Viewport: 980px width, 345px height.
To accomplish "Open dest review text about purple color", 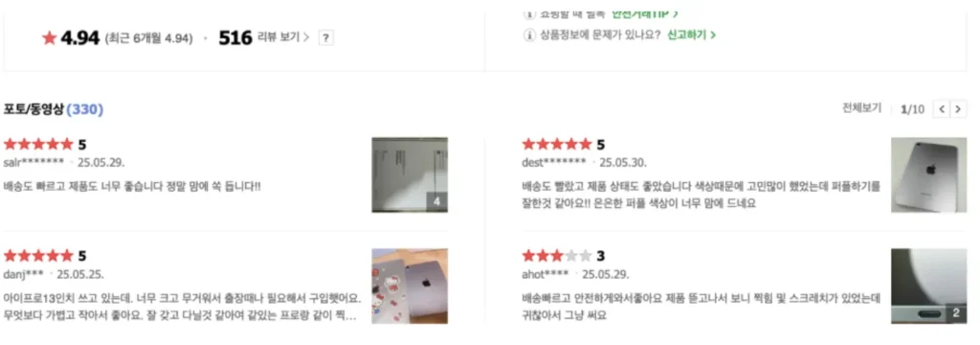I will pos(701,195).
